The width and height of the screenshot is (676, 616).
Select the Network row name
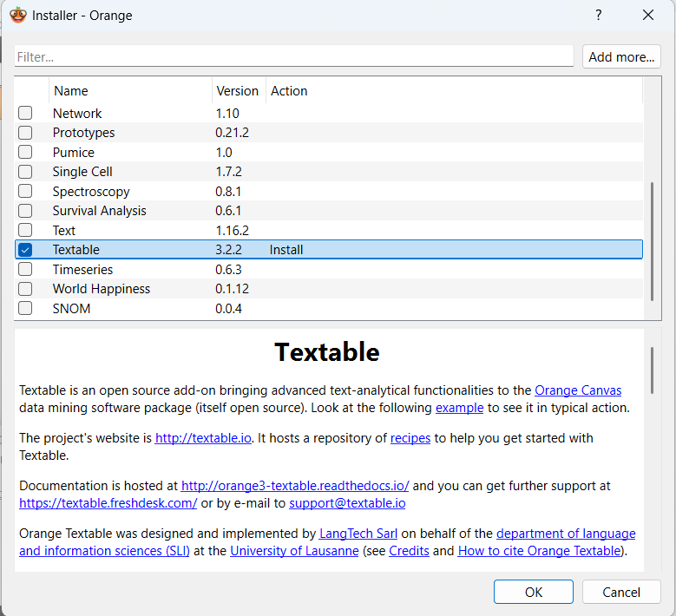point(77,114)
